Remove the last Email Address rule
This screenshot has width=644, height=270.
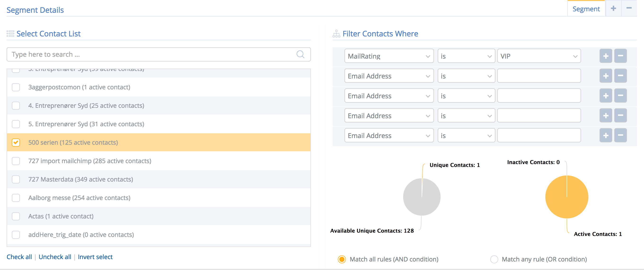pos(621,135)
